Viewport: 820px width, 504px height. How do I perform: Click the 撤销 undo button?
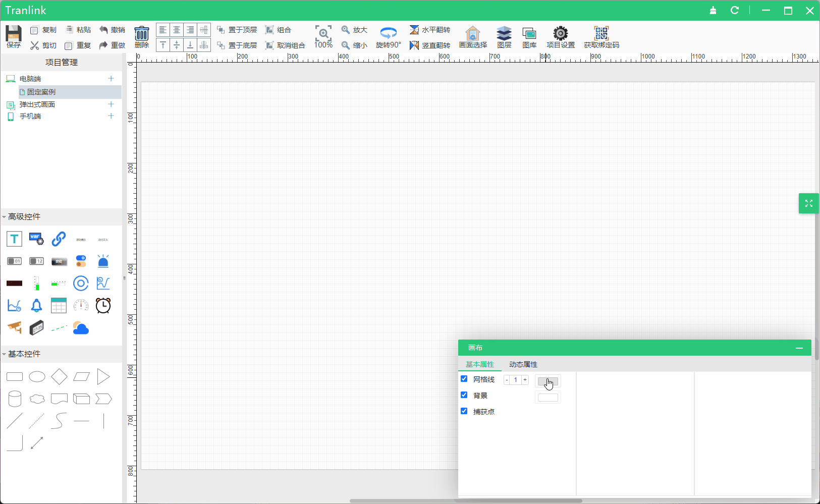click(112, 30)
